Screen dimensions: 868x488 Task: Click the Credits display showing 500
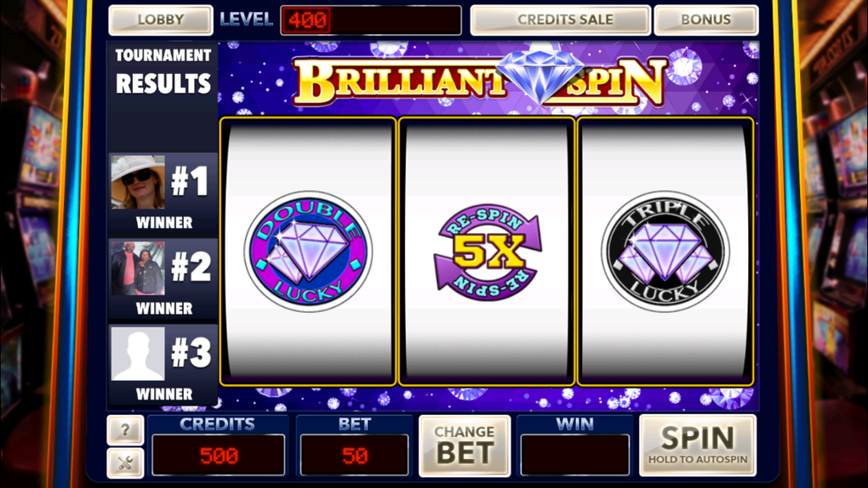219,456
